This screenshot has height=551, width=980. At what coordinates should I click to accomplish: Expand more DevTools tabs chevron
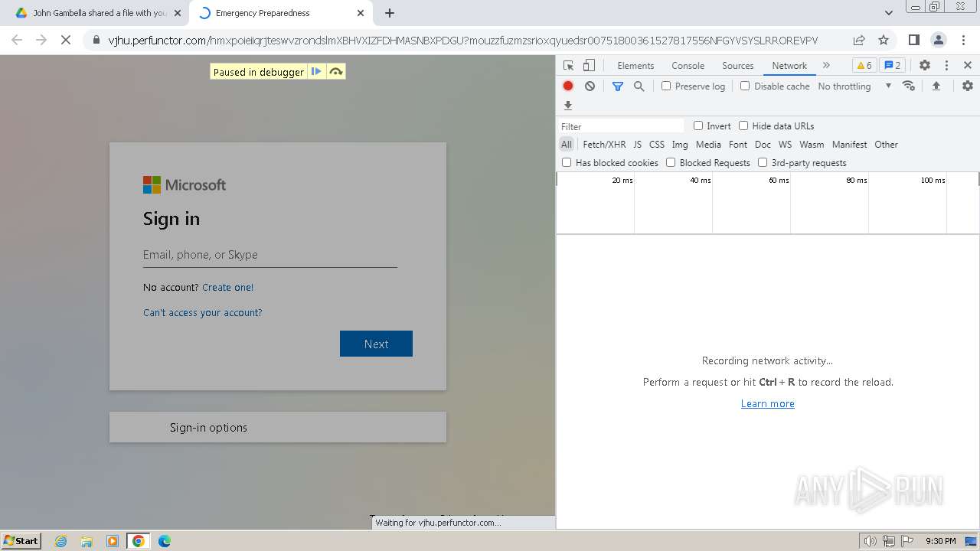click(x=826, y=65)
